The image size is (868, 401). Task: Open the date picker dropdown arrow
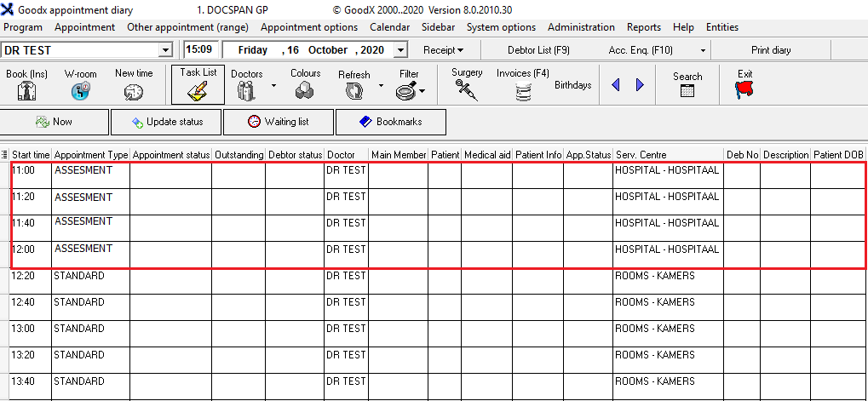(x=401, y=50)
